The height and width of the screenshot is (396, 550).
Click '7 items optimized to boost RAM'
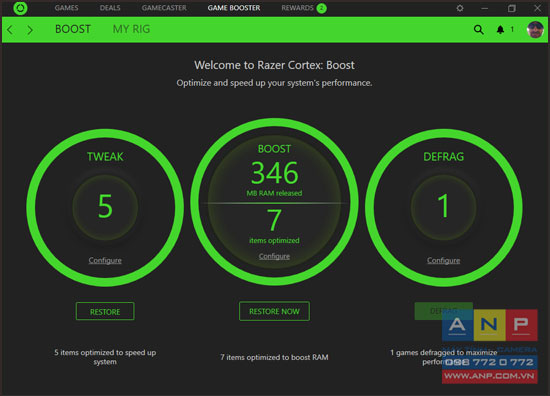[x=274, y=357]
